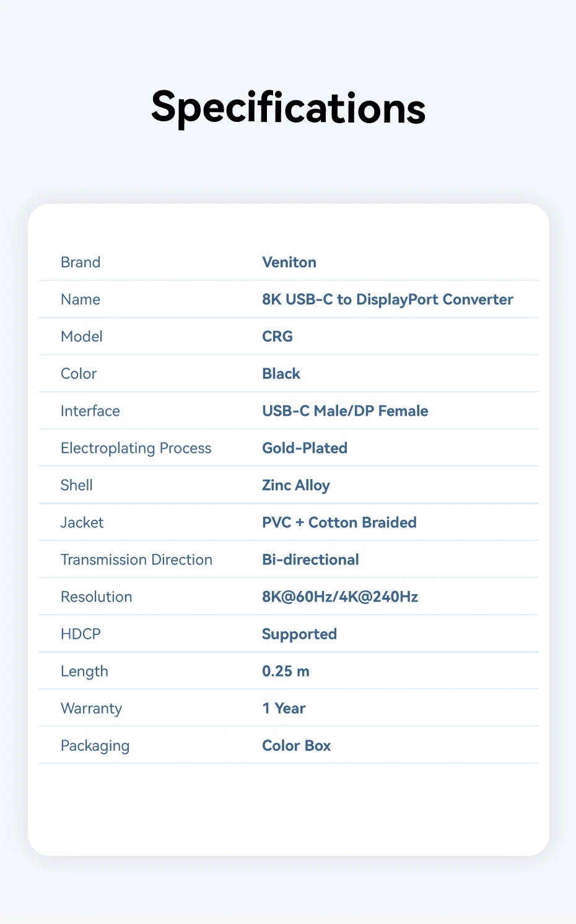Click the Color Box packaging value
The height and width of the screenshot is (924, 576).
[x=296, y=746]
